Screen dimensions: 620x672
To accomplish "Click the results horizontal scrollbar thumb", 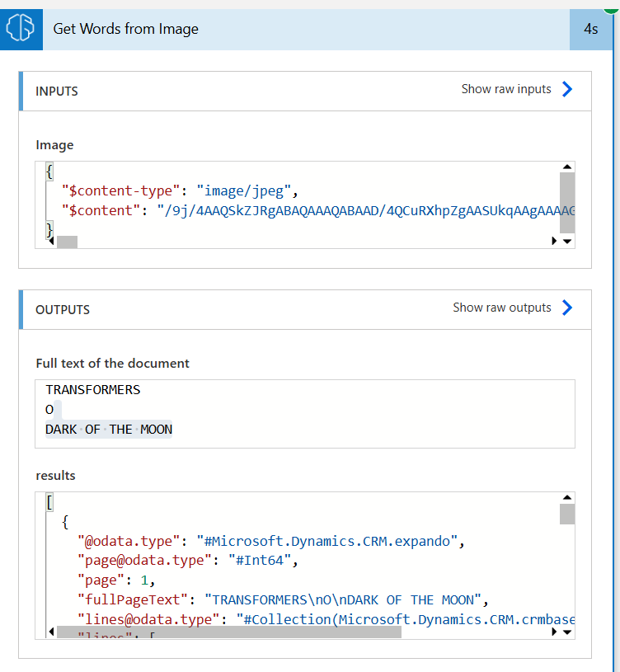I will (x=229, y=632).
